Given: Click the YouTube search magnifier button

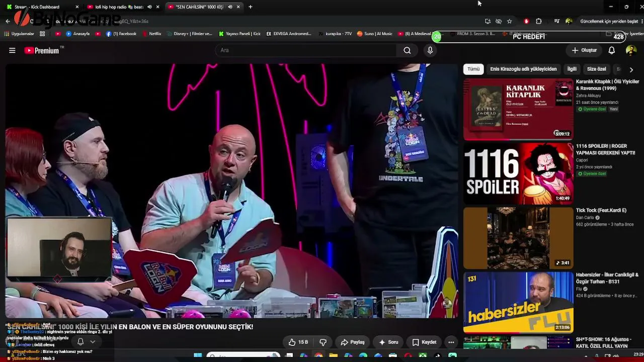Looking at the screenshot, I should pos(407,50).
